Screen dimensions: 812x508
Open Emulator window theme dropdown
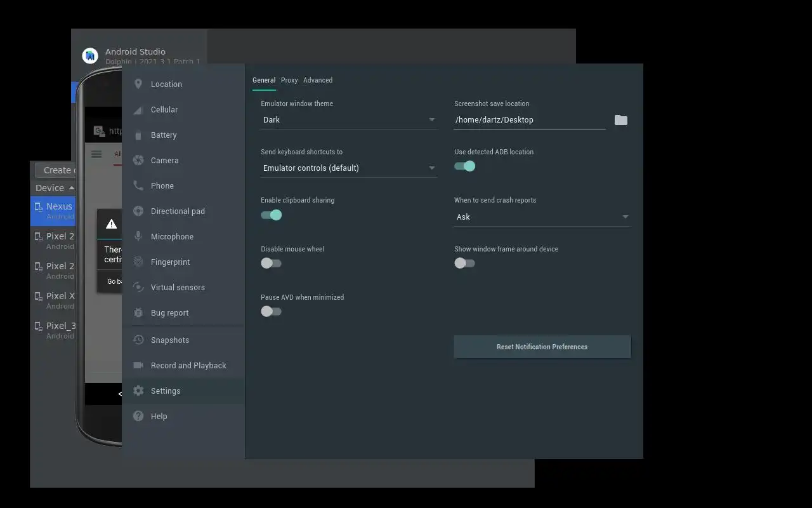pyautogui.click(x=349, y=120)
